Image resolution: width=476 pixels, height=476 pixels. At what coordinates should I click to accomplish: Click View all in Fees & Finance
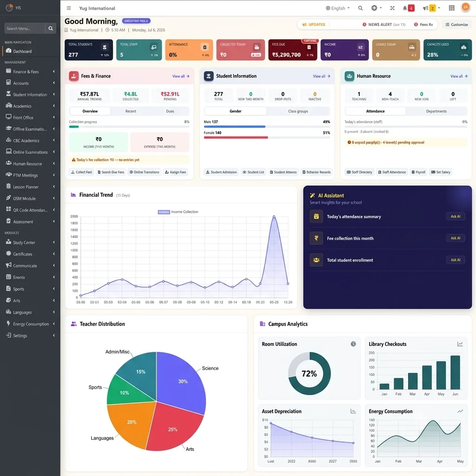[x=181, y=76]
